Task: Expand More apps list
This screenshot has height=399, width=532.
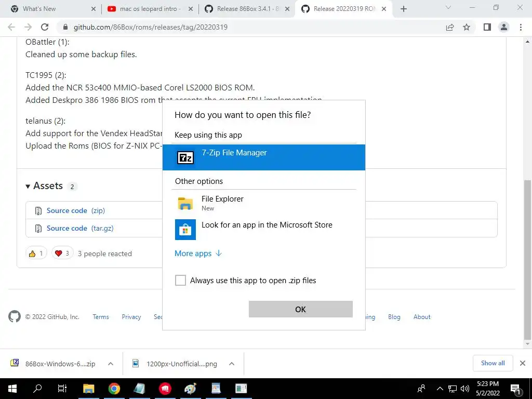Action: click(198, 254)
